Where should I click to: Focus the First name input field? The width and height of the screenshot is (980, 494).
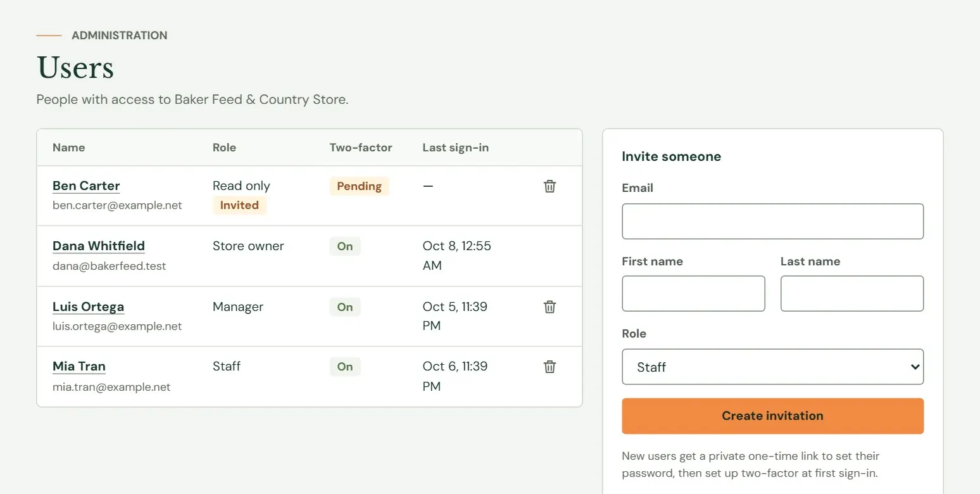coord(693,293)
